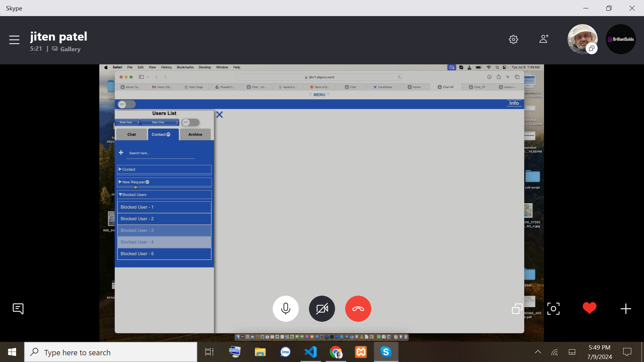End the call with red hang-up button
644x362 pixels.
coord(358,308)
